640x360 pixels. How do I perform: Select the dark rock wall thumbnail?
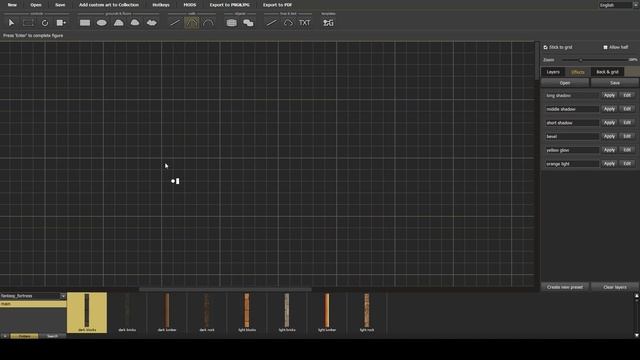pyautogui.click(x=207, y=312)
